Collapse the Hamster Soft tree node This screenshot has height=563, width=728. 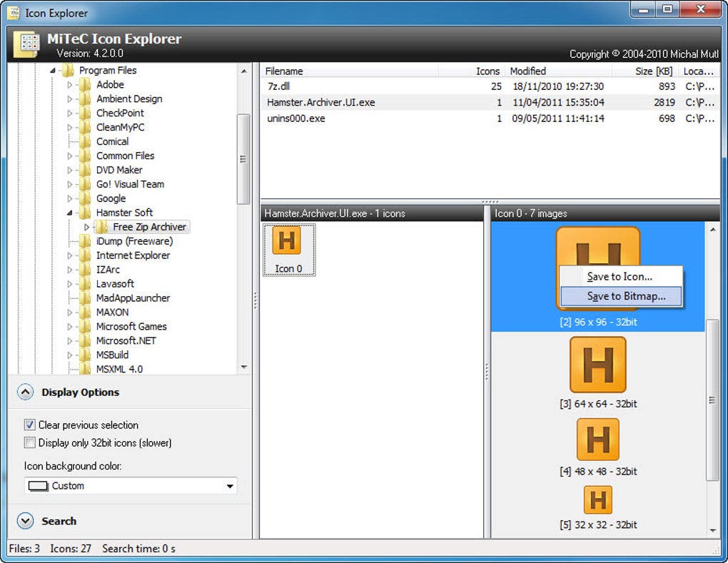(70, 213)
